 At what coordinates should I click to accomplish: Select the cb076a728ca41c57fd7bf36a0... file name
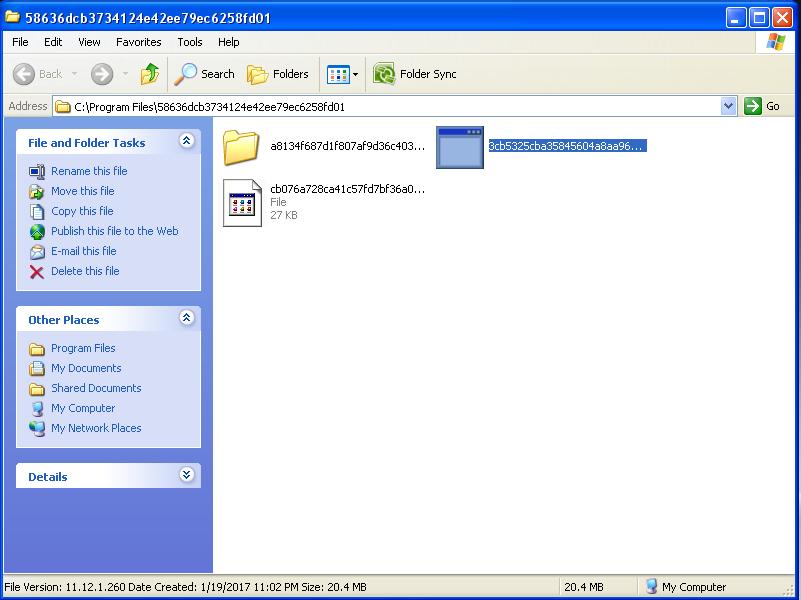pyautogui.click(x=347, y=189)
